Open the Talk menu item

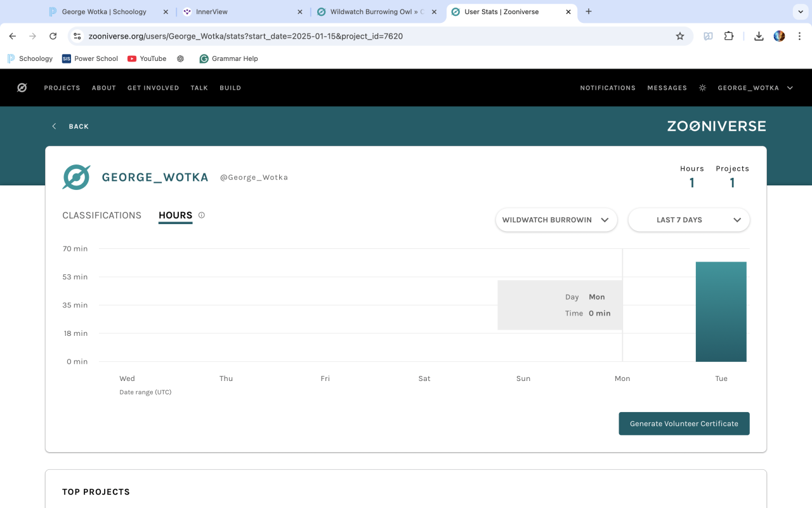tap(199, 88)
